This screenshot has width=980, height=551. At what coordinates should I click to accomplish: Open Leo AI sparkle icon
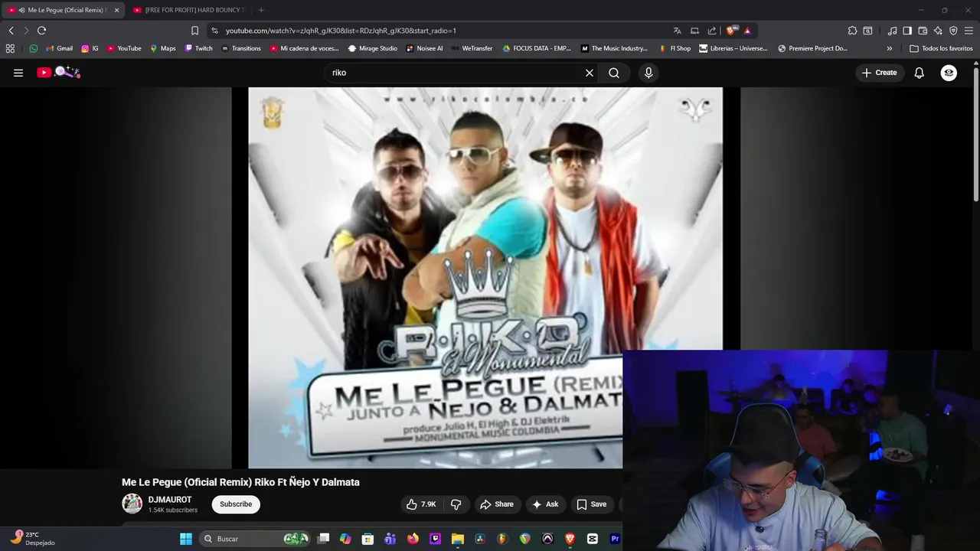pos(938,31)
